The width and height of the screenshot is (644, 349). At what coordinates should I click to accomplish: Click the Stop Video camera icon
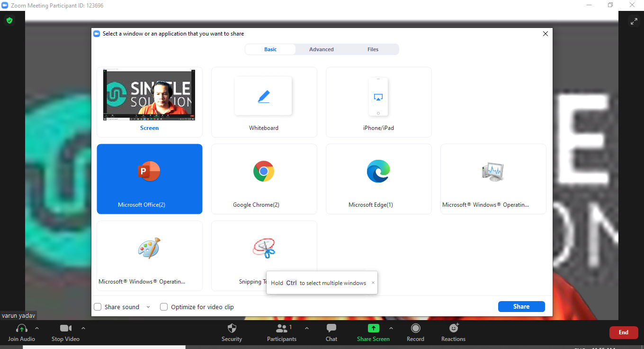click(x=65, y=328)
